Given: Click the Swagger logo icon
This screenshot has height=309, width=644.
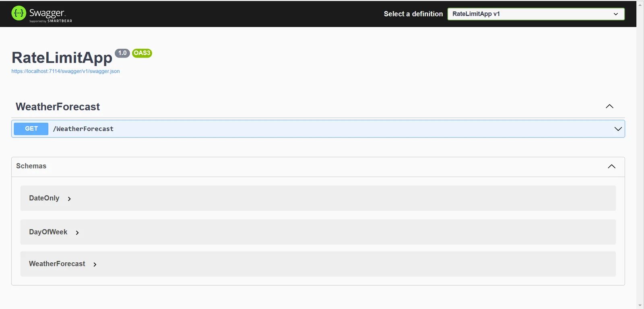Looking at the screenshot, I should click(x=19, y=13).
